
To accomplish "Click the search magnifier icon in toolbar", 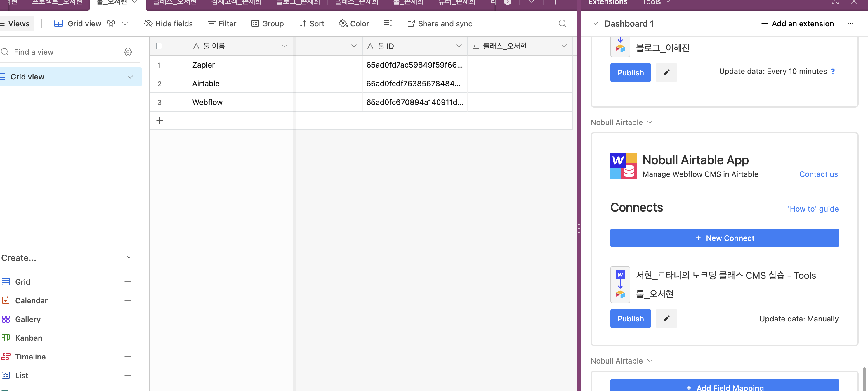I will [x=563, y=24].
